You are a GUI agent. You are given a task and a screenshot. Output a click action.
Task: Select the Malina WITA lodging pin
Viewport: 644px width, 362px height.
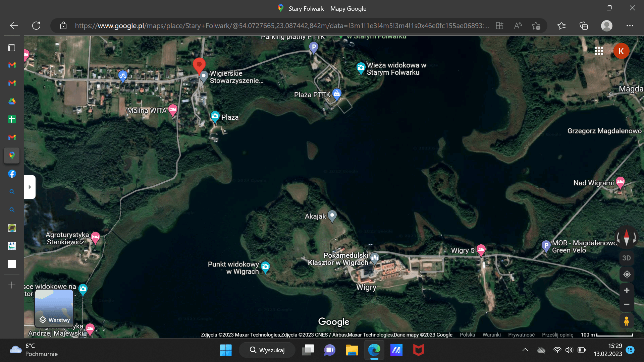173,110
